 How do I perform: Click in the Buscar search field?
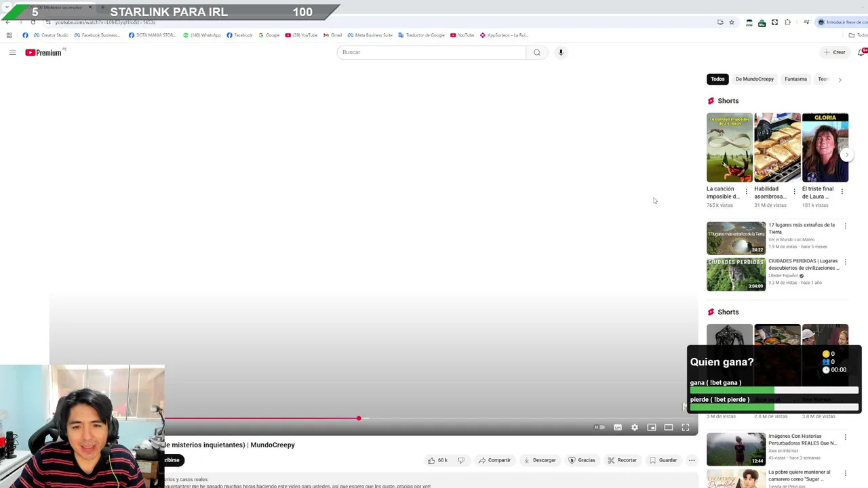pos(431,52)
